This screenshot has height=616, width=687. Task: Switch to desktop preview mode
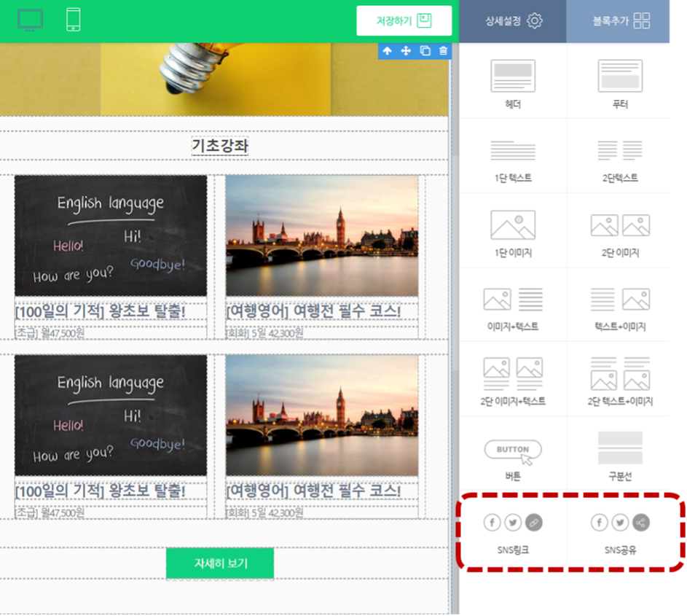pos(30,20)
